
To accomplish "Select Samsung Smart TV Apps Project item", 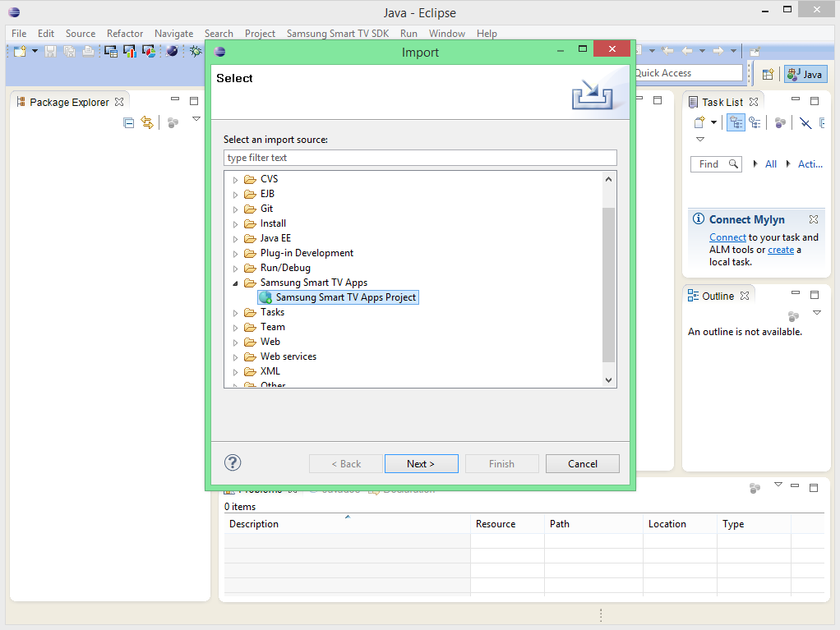I will coord(338,297).
